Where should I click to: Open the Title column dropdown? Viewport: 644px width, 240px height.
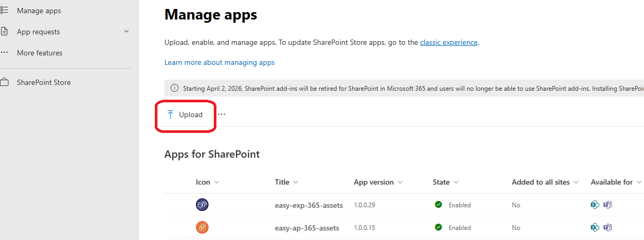[x=295, y=182]
